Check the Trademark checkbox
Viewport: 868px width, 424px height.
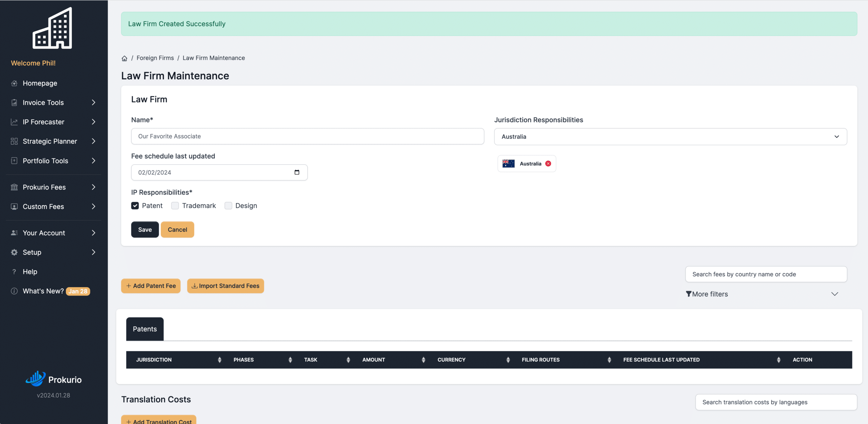click(175, 206)
